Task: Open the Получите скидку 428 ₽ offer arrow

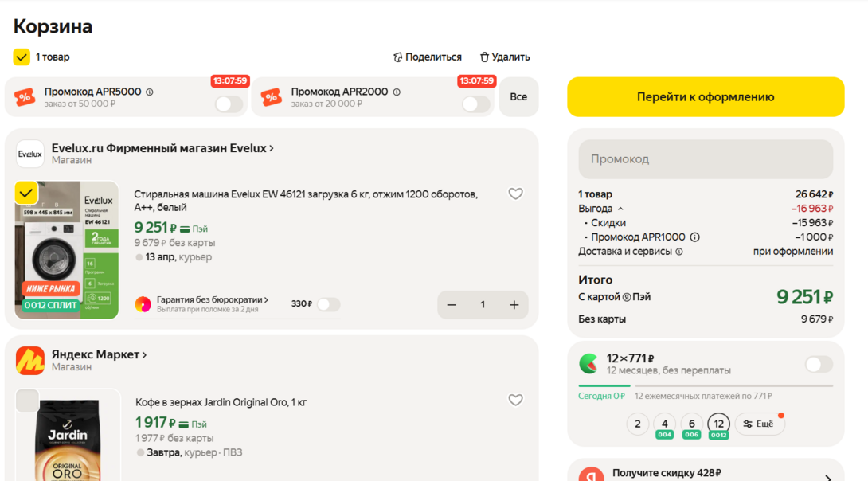Action: (828, 477)
